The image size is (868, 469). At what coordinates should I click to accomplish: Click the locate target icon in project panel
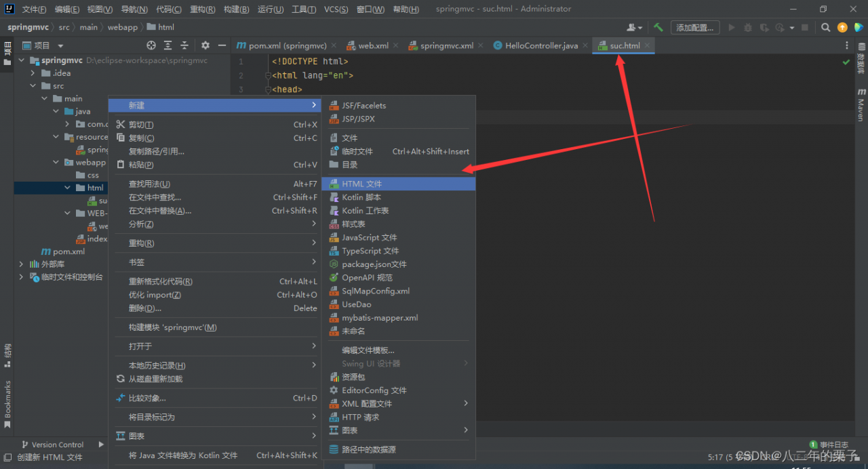coord(151,45)
